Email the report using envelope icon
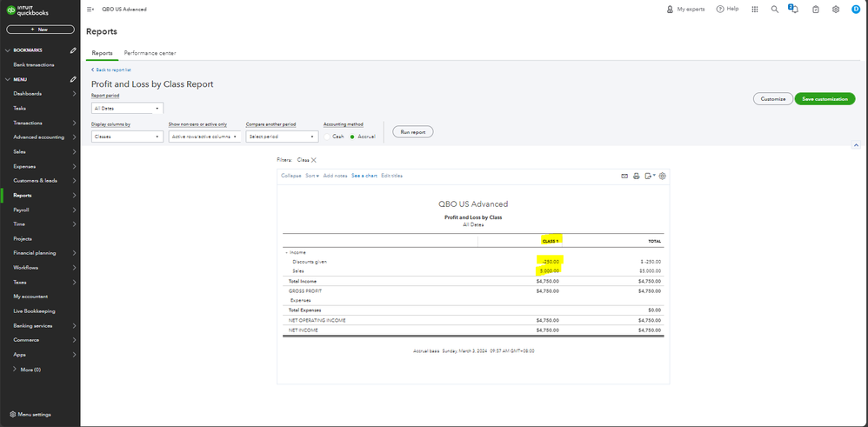This screenshot has width=868, height=427. [624, 176]
